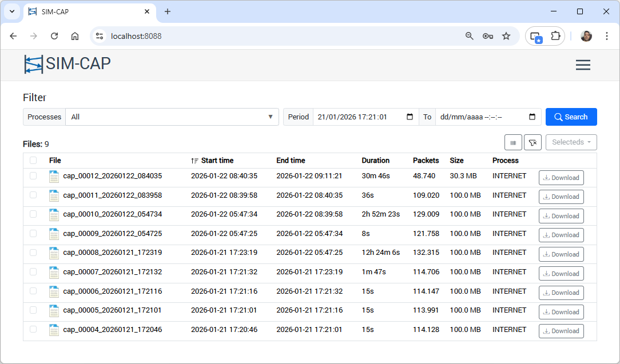Open the Selecteds dropdown menu
620x364 pixels.
pos(571,142)
